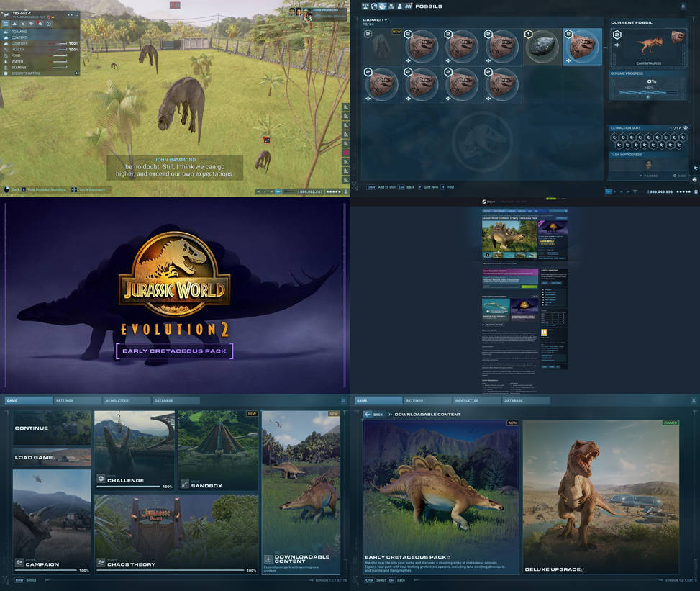The image size is (700, 591).
Task: Click the JW logo icon in the Fossils header
Action: pyautogui.click(x=408, y=6)
